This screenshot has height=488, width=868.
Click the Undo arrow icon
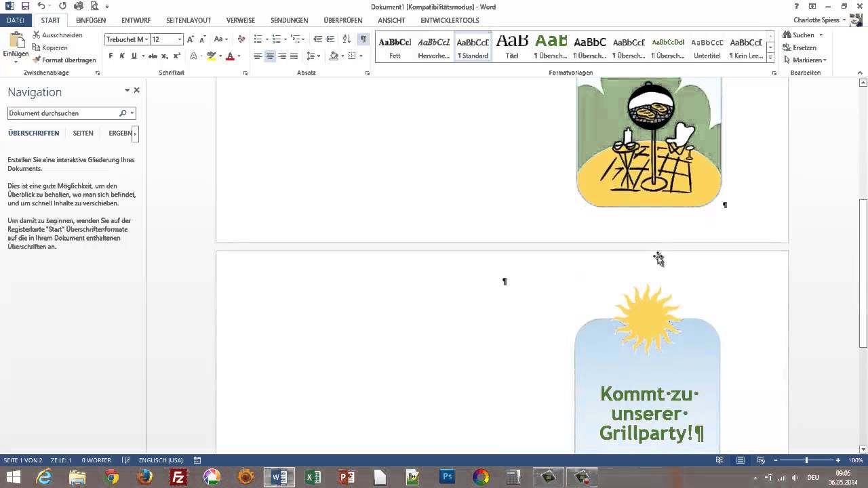point(41,6)
